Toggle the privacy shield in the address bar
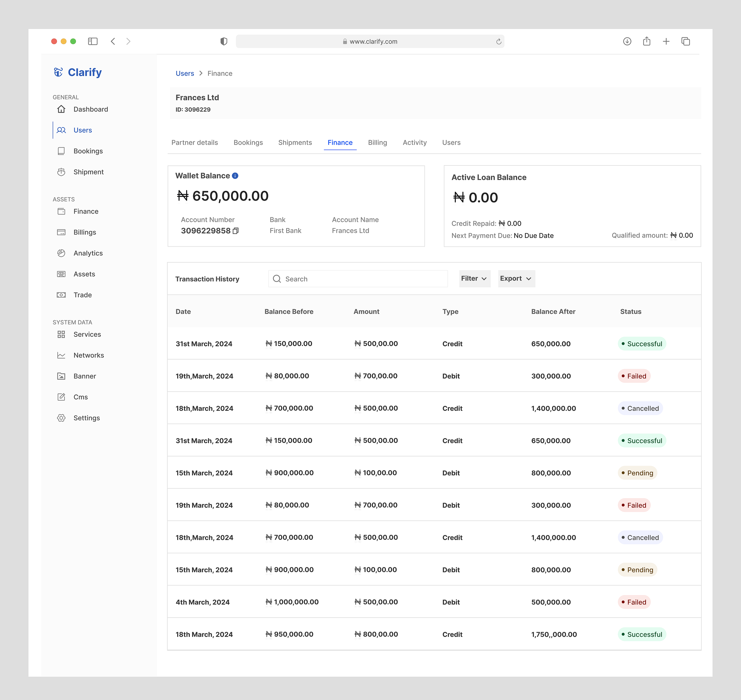The image size is (741, 700). pyautogui.click(x=224, y=41)
